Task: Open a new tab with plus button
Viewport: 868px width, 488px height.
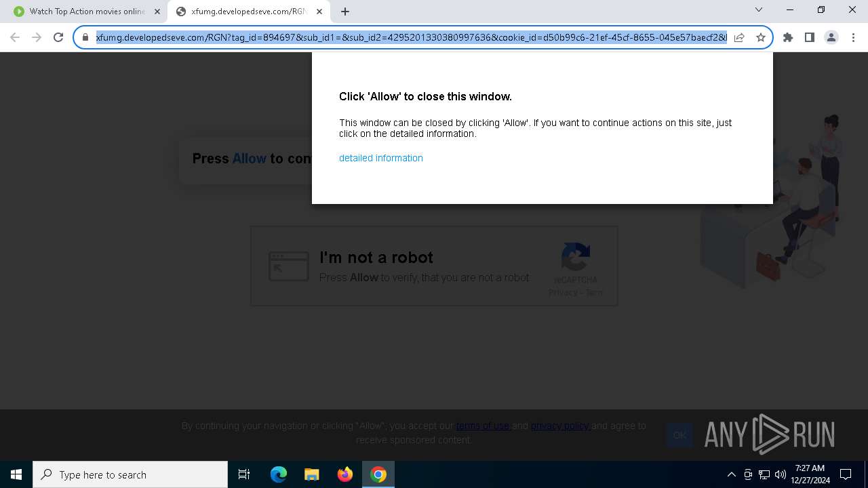Action: [x=345, y=12]
